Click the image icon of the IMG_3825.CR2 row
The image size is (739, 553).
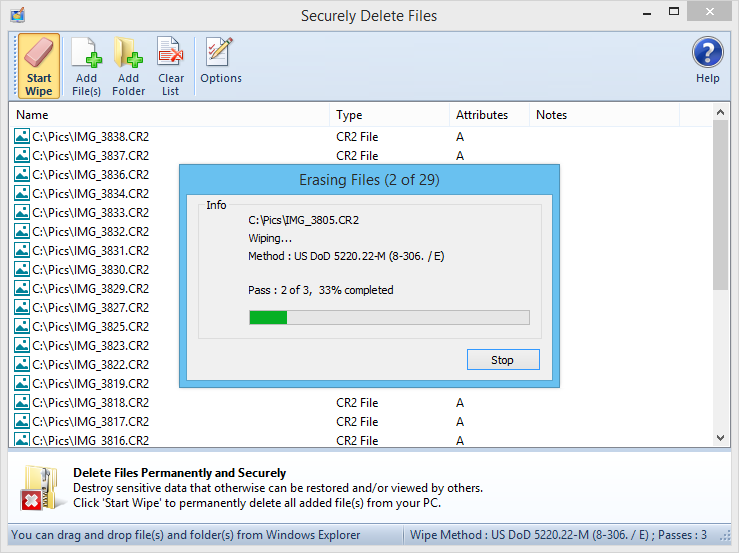click(22, 326)
